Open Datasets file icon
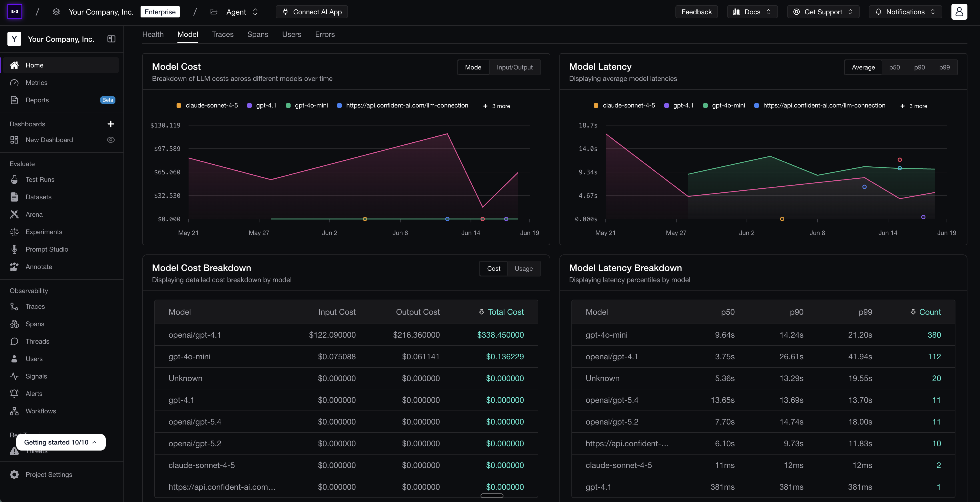Screen dimensions: 980x502 click(x=14, y=197)
